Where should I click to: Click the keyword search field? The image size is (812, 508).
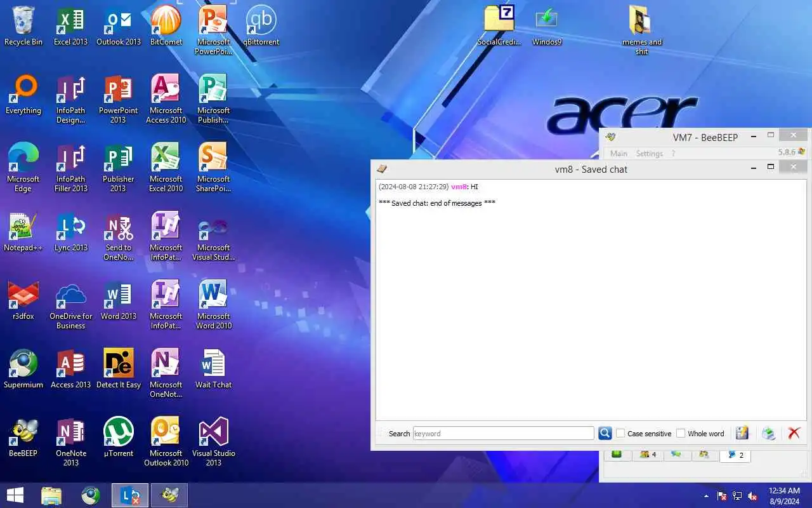coord(504,433)
